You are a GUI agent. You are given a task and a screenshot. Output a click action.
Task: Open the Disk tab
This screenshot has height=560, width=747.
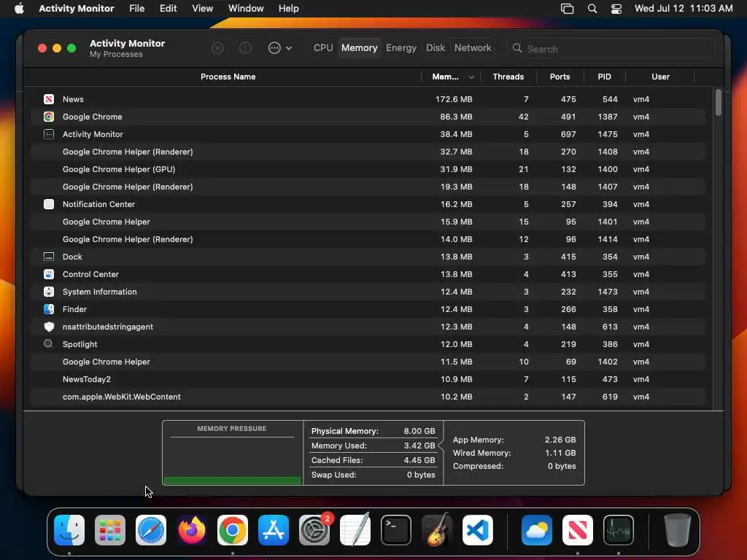pyautogui.click(x=436, y=47)
